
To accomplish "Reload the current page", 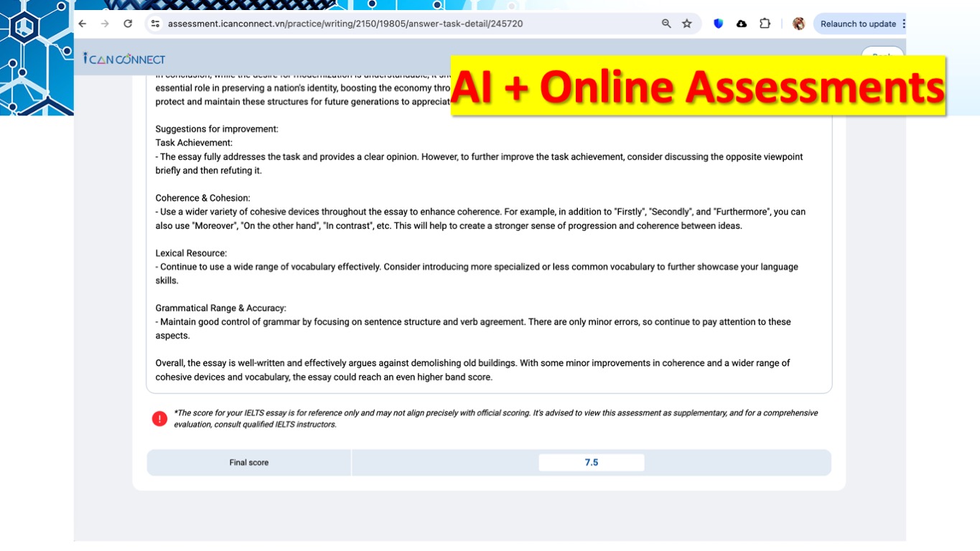I will (x=128, y=24).
